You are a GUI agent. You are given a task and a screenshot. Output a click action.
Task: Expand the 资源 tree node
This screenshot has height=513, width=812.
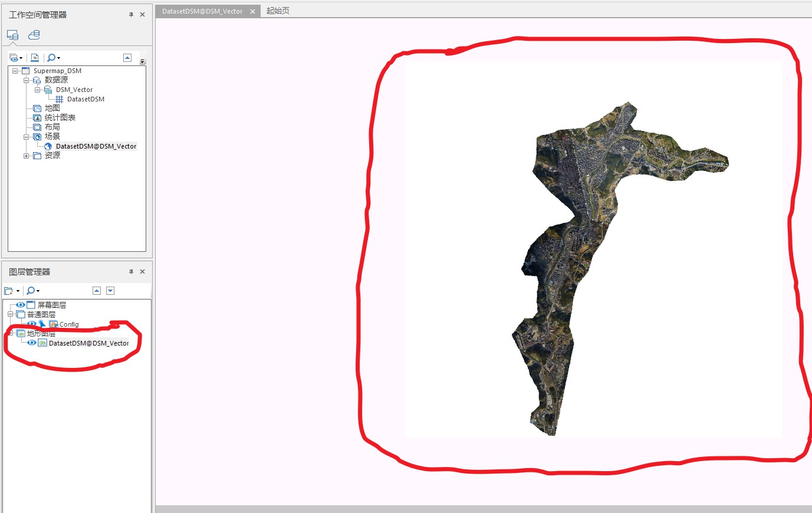click(26, 156)
